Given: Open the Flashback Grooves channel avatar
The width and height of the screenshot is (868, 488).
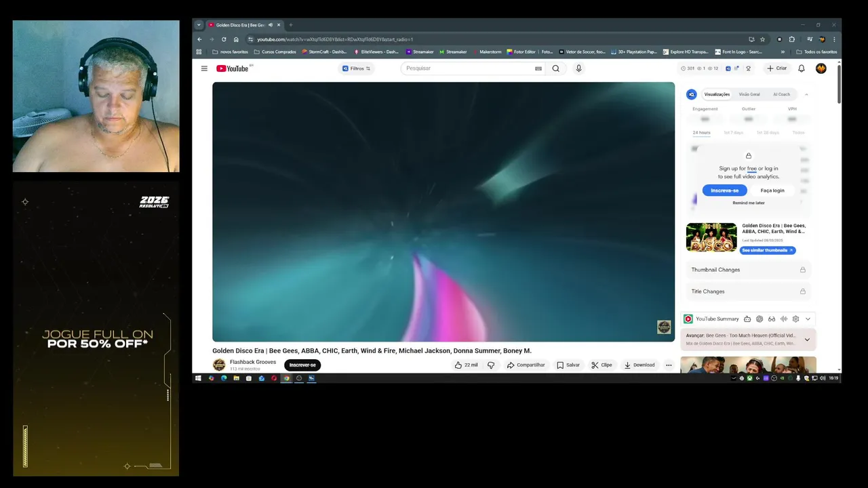Looking at the screenshot, I should (219, 365).
